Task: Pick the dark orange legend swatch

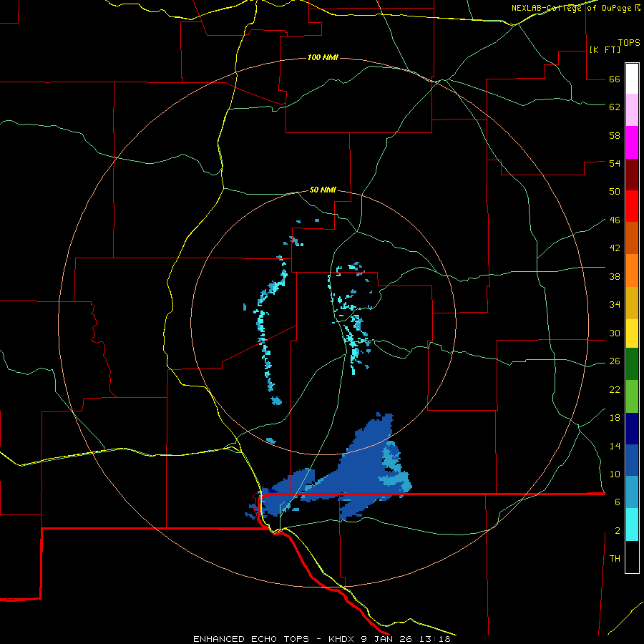Action: pos(632,238)
